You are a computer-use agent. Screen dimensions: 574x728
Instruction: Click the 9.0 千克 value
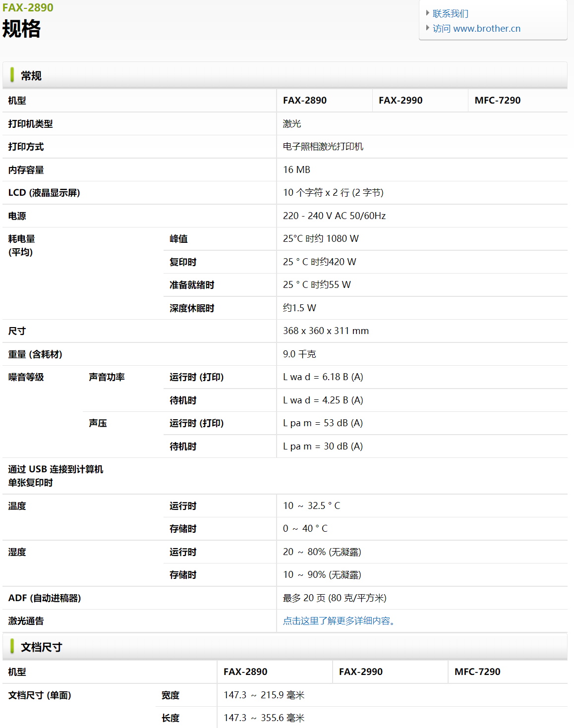click(x=299, y=354)
